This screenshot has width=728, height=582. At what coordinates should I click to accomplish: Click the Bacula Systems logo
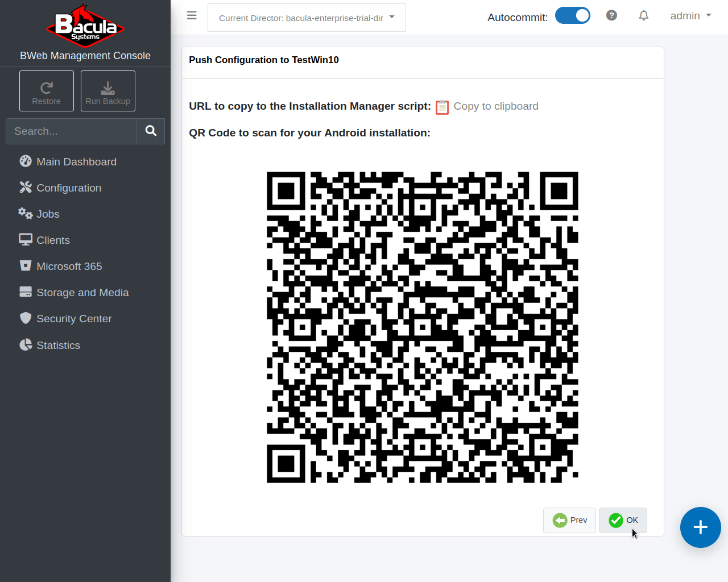coord(85,26)
